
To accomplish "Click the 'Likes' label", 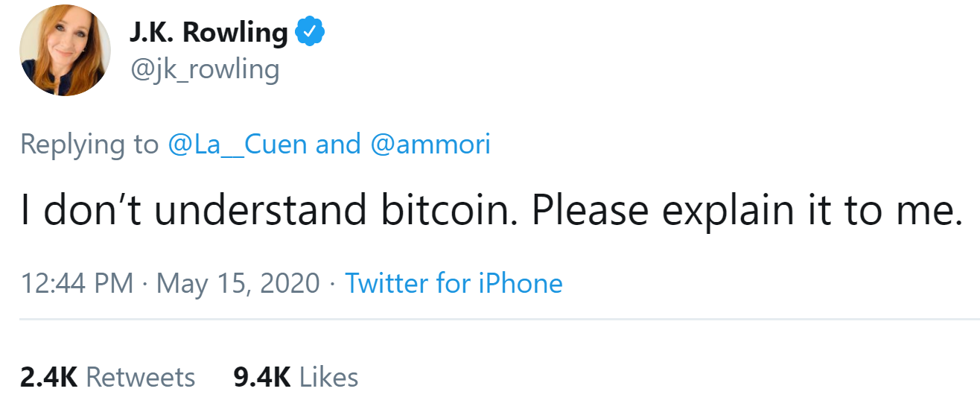I will [328, 377].
